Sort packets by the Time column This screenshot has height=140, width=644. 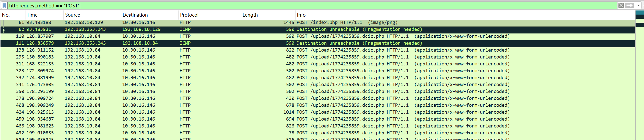point(44,15)
